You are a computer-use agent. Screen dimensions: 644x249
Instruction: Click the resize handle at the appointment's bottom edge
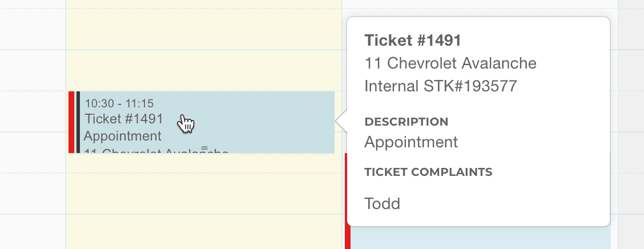pyautogui.click(x=204, y=148)
